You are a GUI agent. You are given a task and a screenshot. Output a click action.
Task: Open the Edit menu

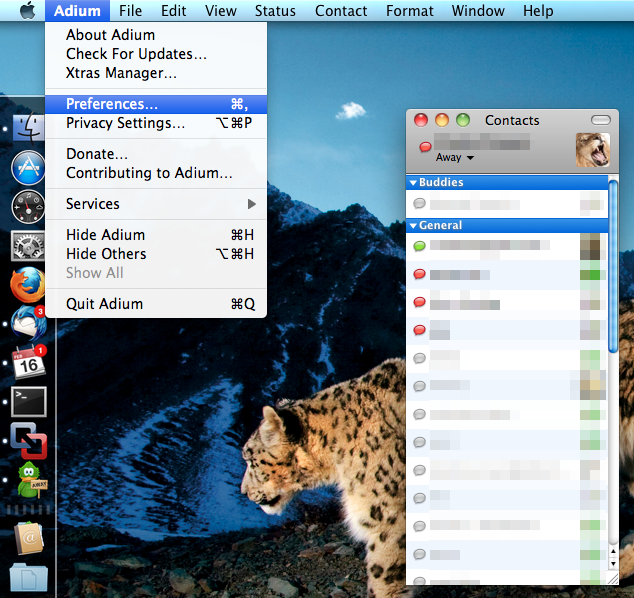tap(173, 11)
